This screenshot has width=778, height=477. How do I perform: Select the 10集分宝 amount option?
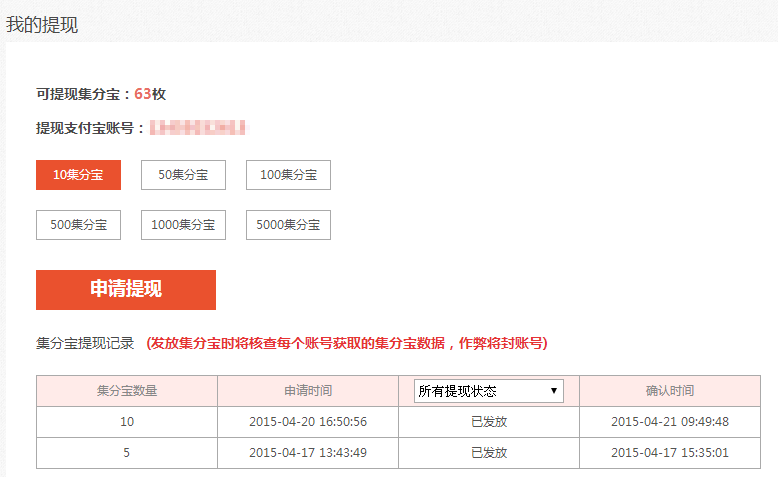click(78, 175)
